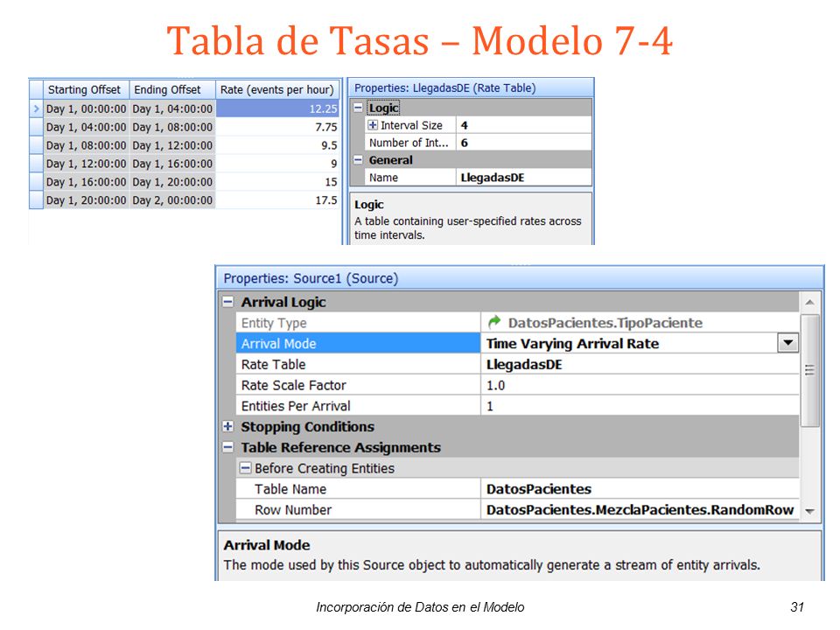This screenshot has width=840, height=630.
Task: Collapse Table Reference Assignments section
Action: (x=228, y=447)
